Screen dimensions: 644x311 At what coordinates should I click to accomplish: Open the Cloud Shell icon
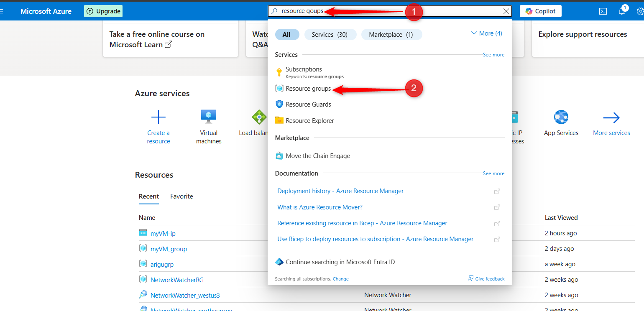coord(603,11)
